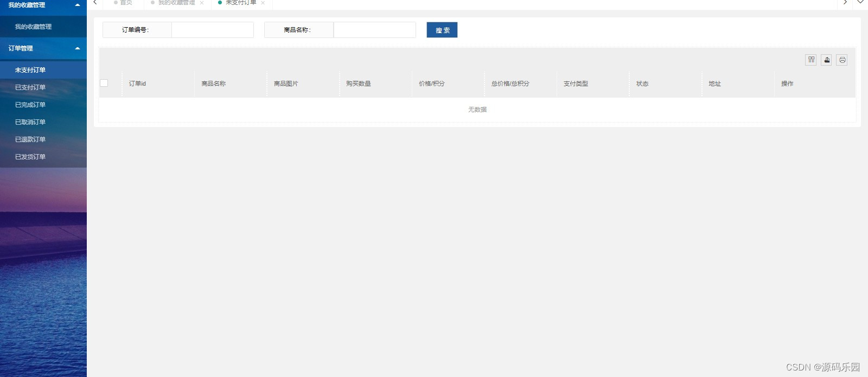Click the 无数据 empty table message
The height and width of the screenshot is (377, 868).
477,110
